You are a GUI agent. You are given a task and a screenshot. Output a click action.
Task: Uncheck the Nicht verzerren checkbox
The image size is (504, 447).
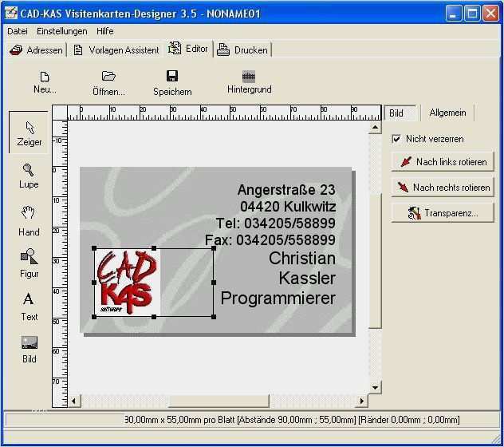click(396, 139)
